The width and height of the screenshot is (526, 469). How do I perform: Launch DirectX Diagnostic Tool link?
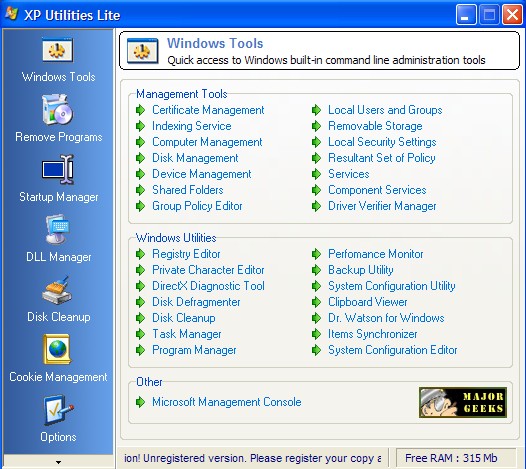[x=208, y=286]
